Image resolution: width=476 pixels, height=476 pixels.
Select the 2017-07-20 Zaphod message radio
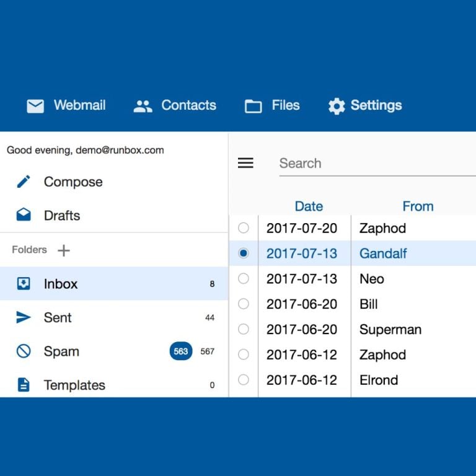click(x=244, y=227)
